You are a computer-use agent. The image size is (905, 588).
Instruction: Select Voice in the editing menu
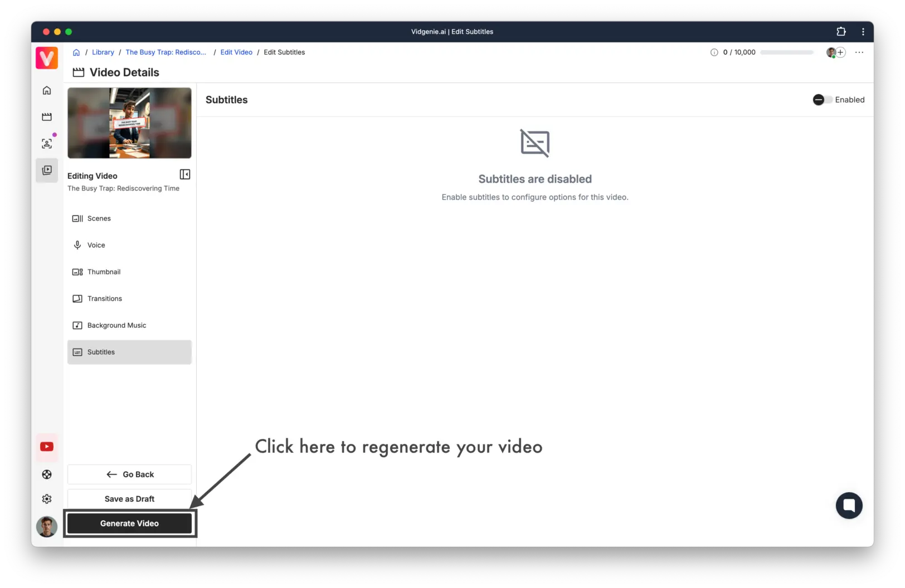tap(129, 245)
